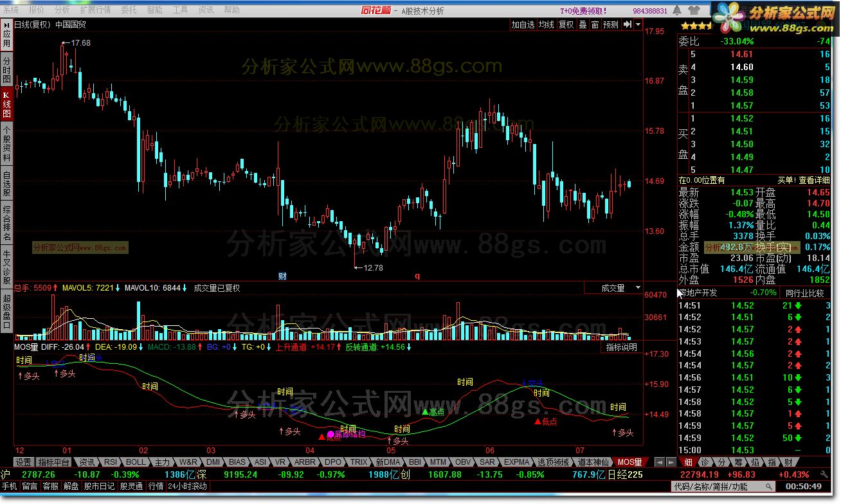Image resolution: width=841 pixels, height=504 pixels.
Task: Click the 应用 sidebar expand icon at top left
Action: click(x=6, y=35)
